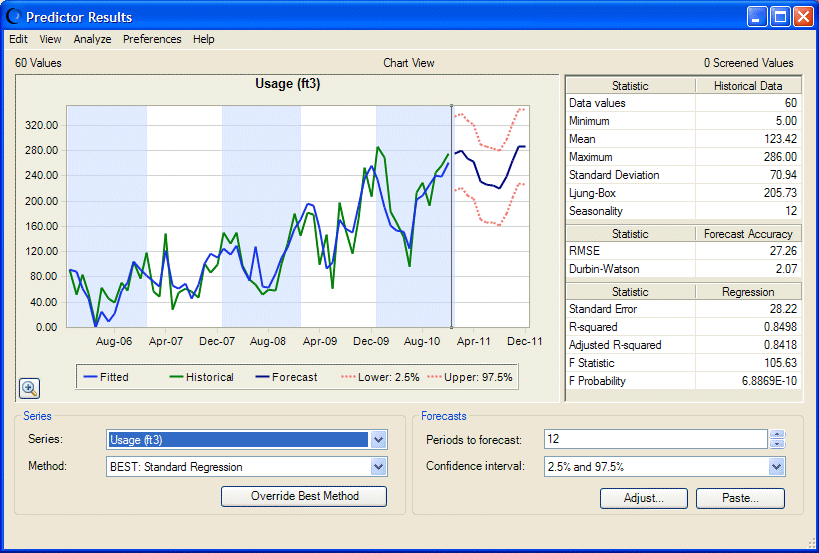
Task: Click the Ljung-Box statistic row
Action: click(x=683, y=193)
